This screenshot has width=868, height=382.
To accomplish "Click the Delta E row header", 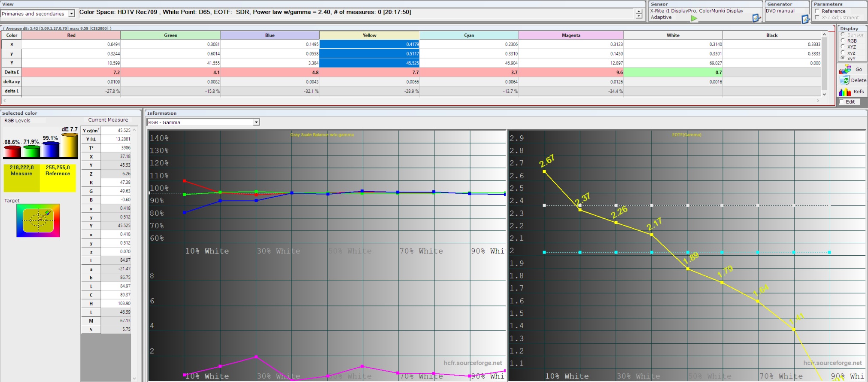I will click(12, 72).
